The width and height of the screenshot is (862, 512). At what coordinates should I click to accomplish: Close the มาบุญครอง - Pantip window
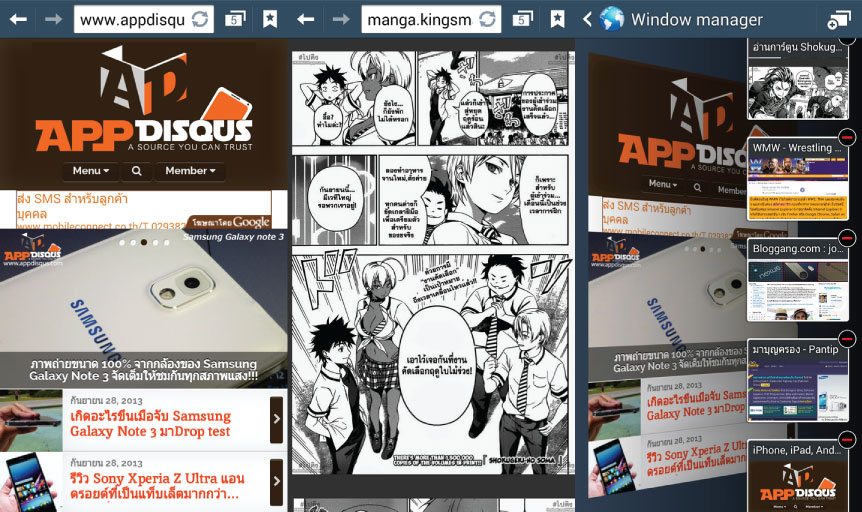pos(847,339)
